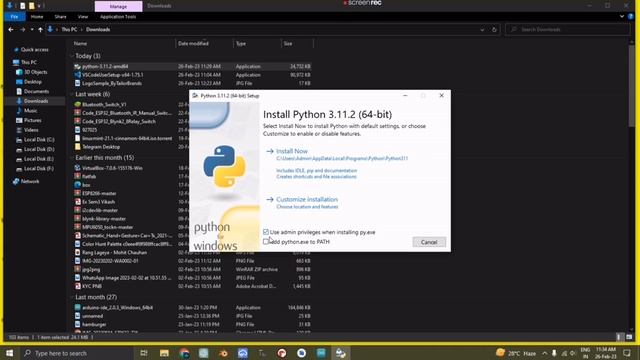Open Python installer taskbar icon
640x360 pixels.
tap(340, 353)
